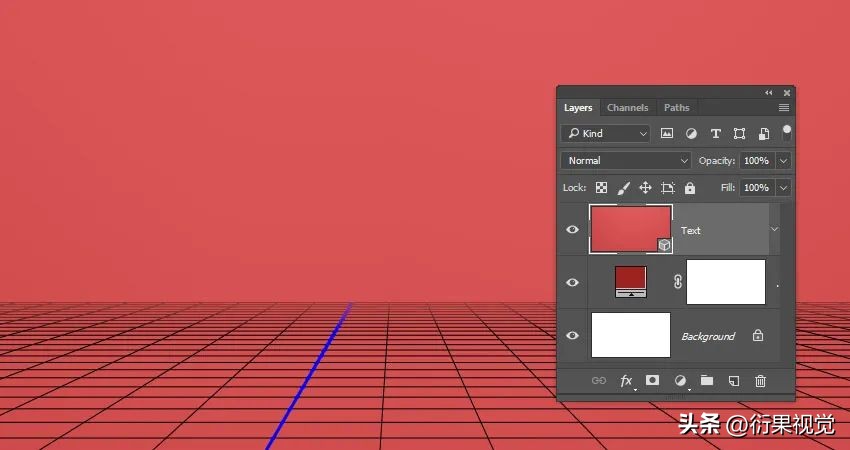Viewport: 850px width, 450px height.
Task: Delete layer trash icon
Action: point(761,381)
